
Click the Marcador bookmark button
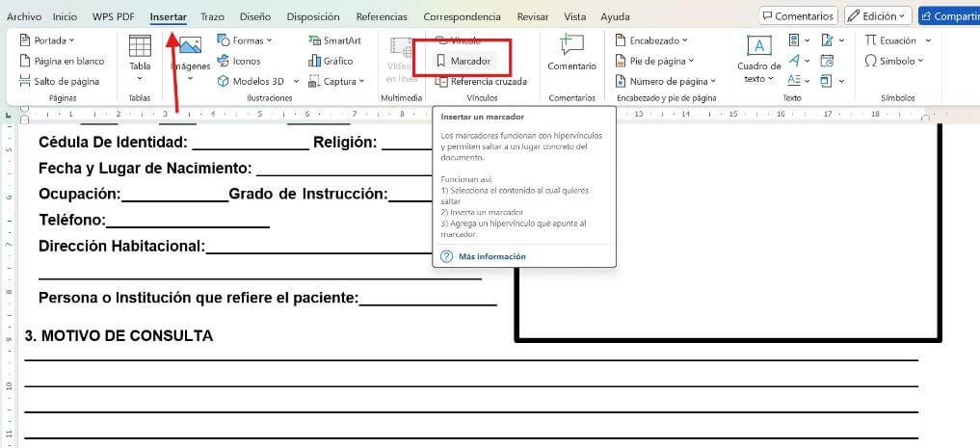(464, 62)
